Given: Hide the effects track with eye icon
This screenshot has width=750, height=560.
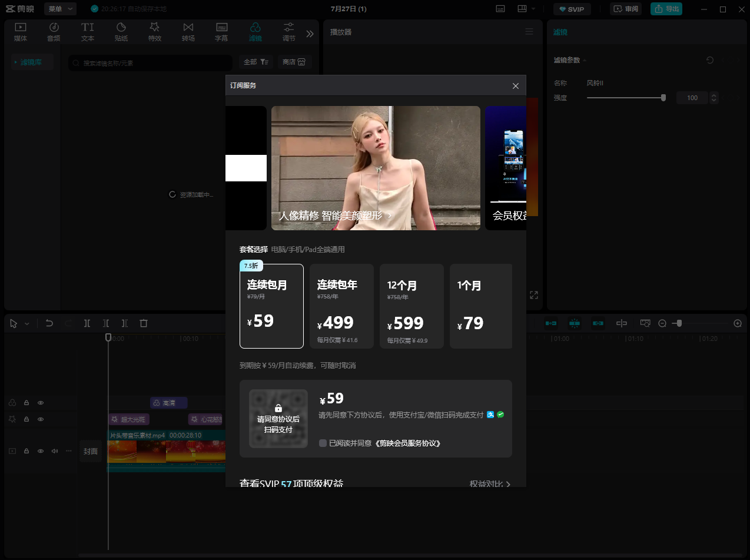Looking at the screenshot, I should (41, 419).
